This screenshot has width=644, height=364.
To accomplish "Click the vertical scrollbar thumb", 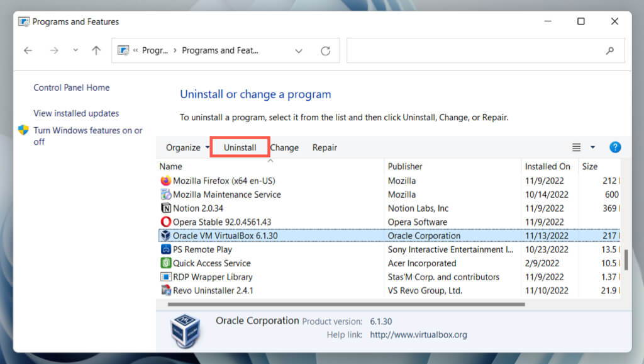I will click(626, 259).
